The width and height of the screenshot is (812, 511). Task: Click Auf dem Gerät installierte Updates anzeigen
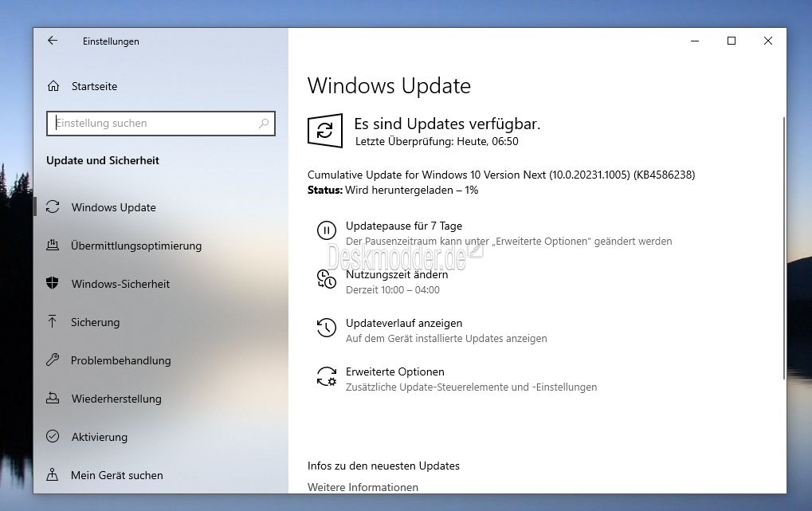point(446,339)
